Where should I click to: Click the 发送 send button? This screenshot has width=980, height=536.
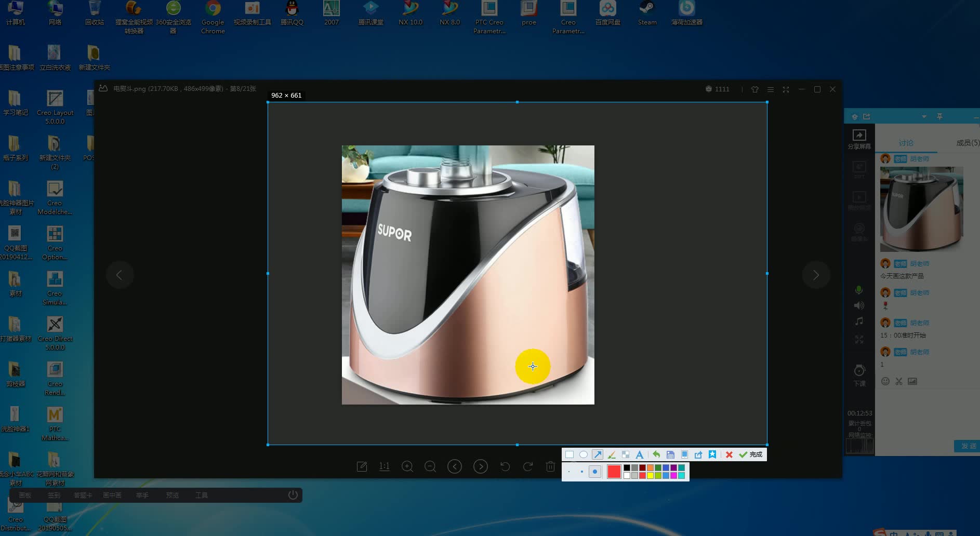[968, 446]
